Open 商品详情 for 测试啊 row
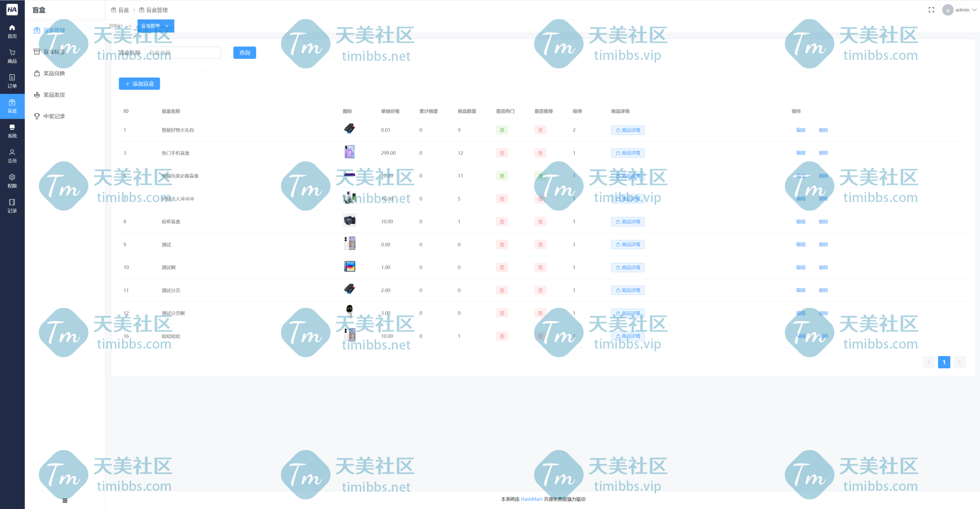980x509 pixels. [x=627, y=268]
